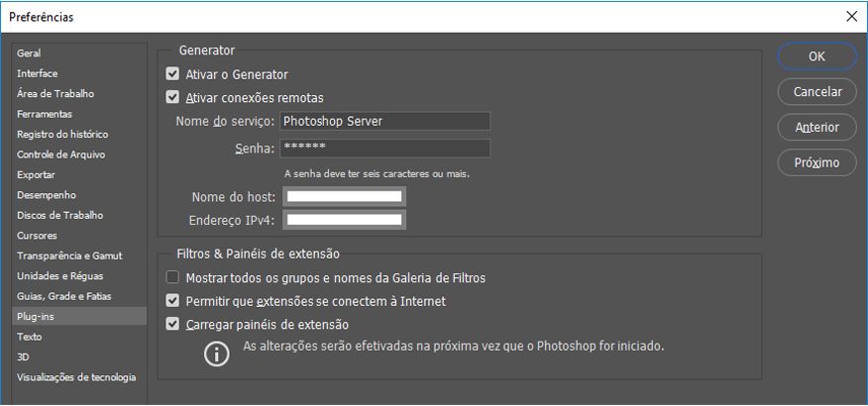Image resolution: width=868 pixels, height=406 pixels.
Task: Focus the Senha password field
Action: click(x=384, y=149)
